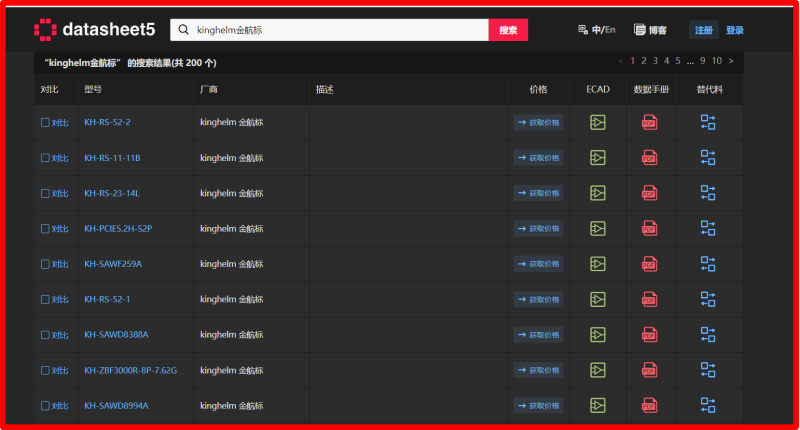Viewport: 800px width, 430px height.
Task: Click the 数据手册 column header
Action: (651, 89)
